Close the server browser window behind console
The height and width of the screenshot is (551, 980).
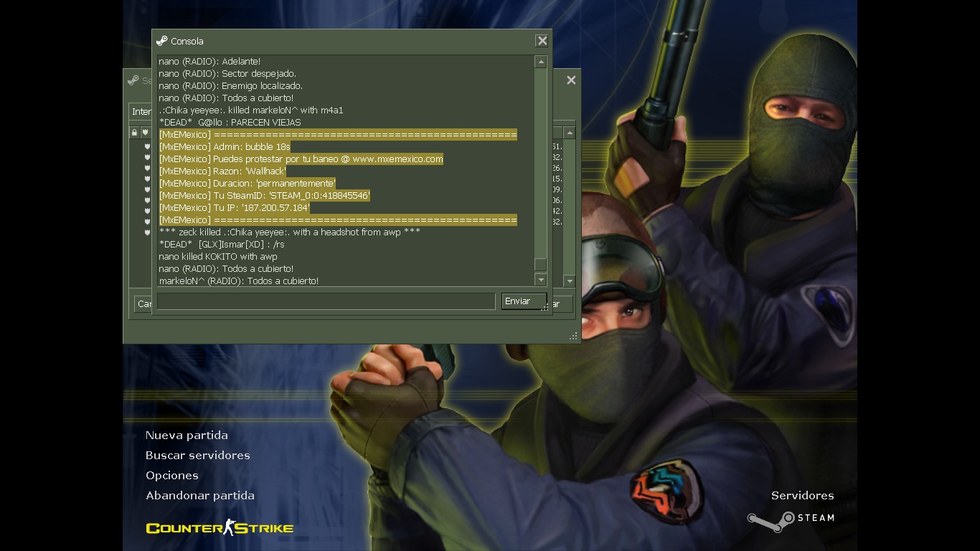[571, 80]
